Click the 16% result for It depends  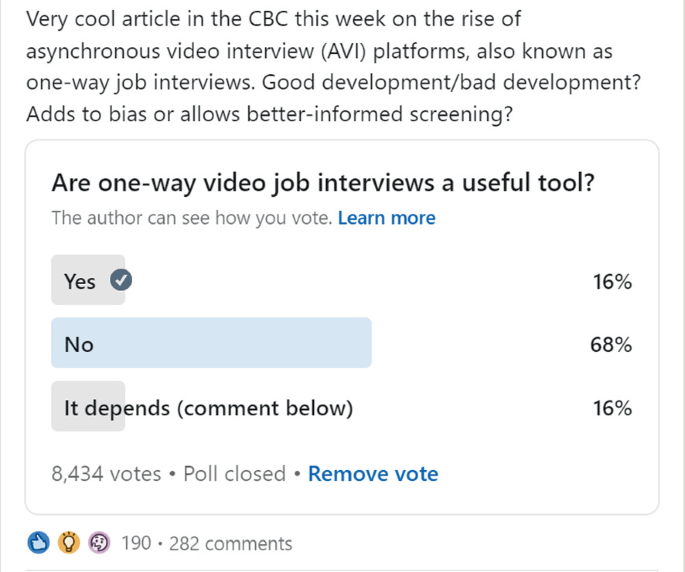coord(612,408)
